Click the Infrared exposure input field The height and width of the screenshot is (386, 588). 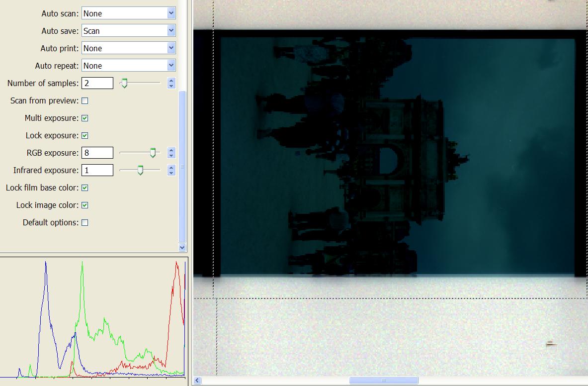97,170
